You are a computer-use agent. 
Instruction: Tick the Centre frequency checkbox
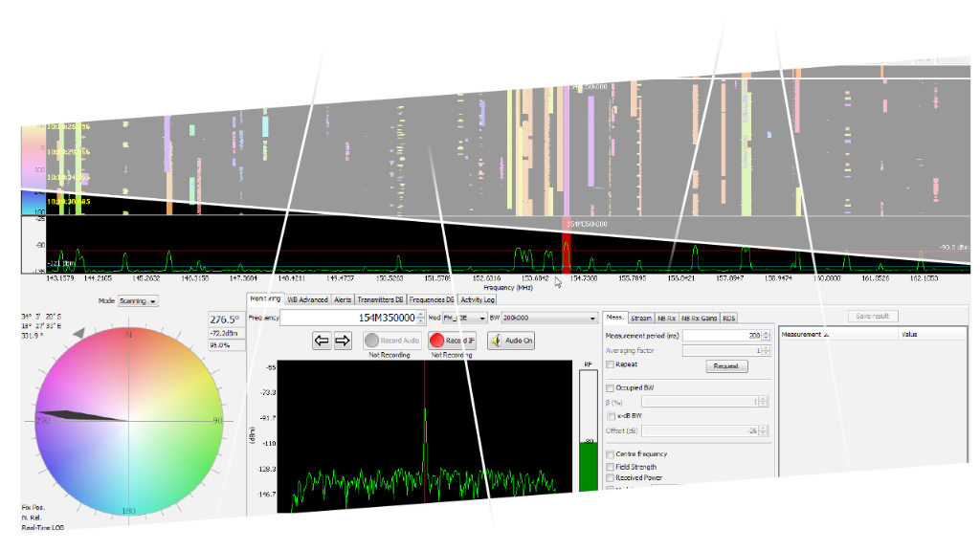coord(611,454)
